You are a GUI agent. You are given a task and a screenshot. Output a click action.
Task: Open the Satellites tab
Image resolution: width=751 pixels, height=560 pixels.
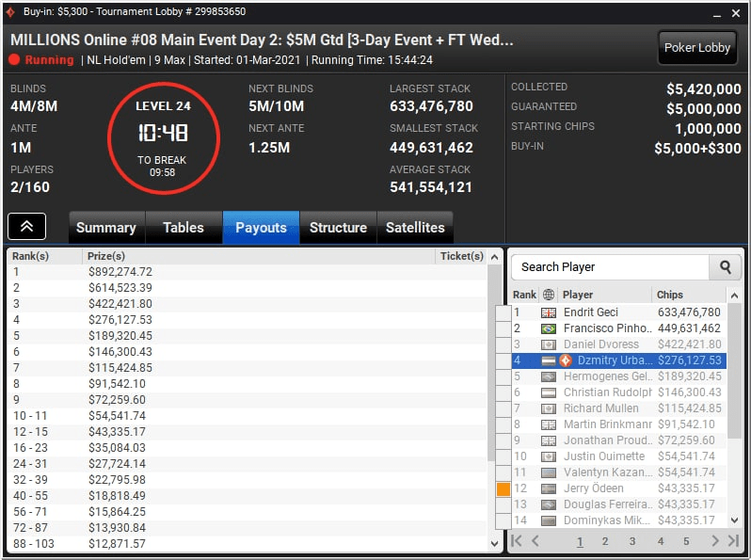[415, 228]
